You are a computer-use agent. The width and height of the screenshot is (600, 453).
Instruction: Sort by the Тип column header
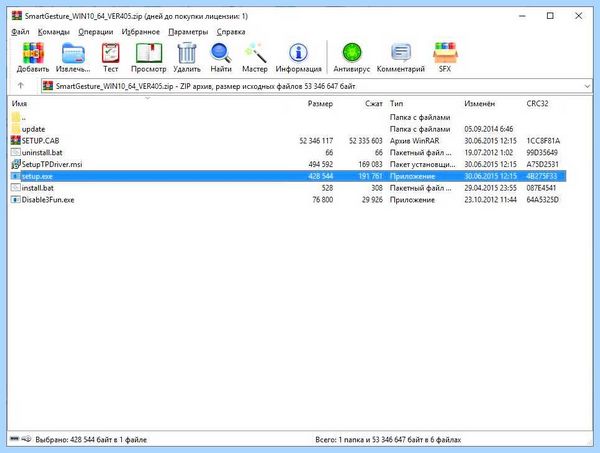(396, 103)
